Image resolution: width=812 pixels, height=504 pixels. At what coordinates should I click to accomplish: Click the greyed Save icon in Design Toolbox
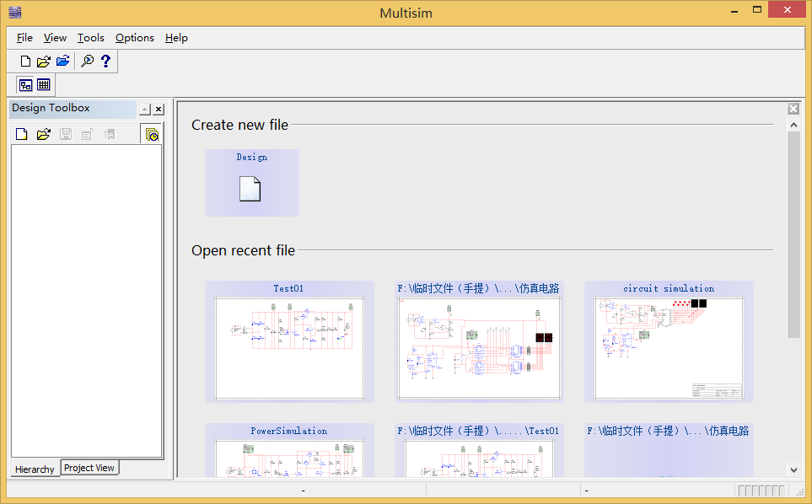66,135
